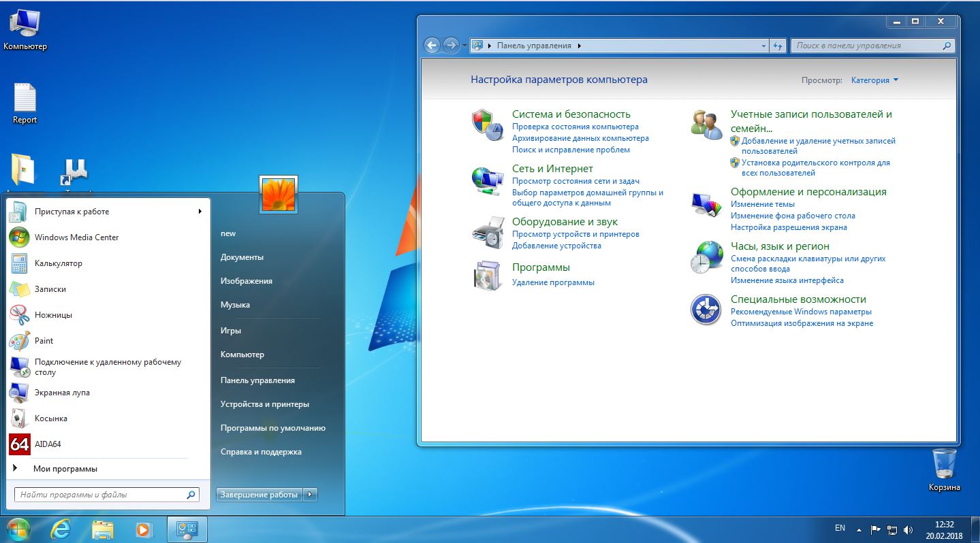Open Мои программы in the Start menu
Viewport: 980px width, 543px height.
coord(65,469)
